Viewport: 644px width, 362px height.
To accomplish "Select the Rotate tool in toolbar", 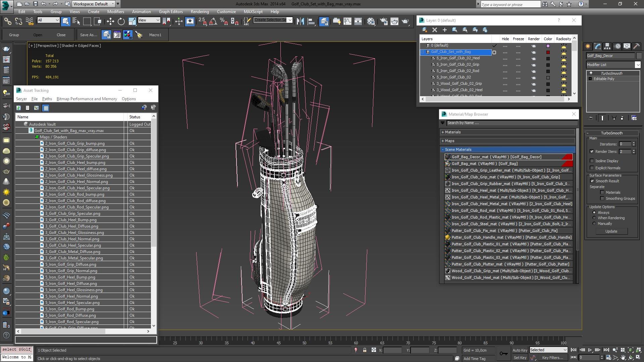I will (x=121, y=22).
